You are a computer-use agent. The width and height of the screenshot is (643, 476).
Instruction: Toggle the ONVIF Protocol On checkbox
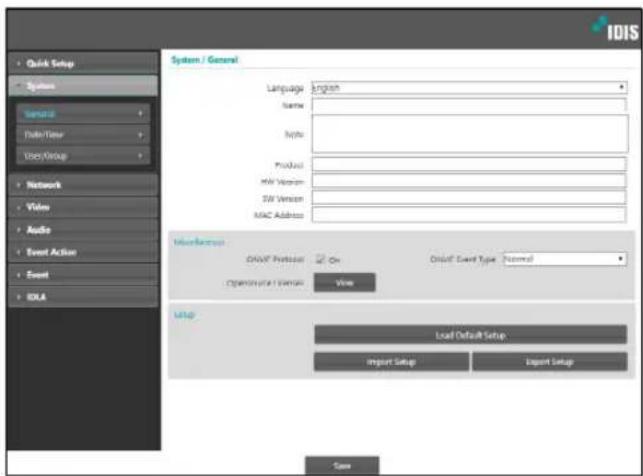(320, 259)
